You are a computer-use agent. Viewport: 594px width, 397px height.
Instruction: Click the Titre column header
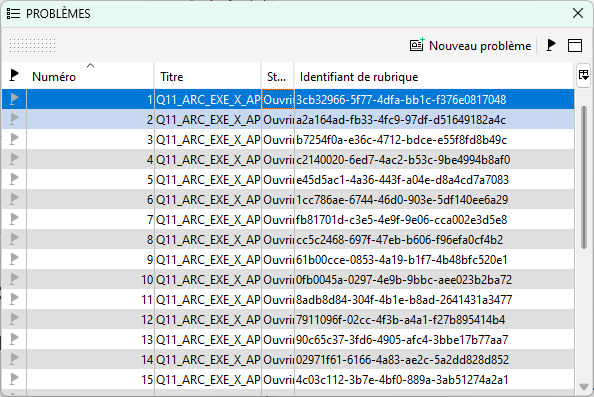(208, 76)
